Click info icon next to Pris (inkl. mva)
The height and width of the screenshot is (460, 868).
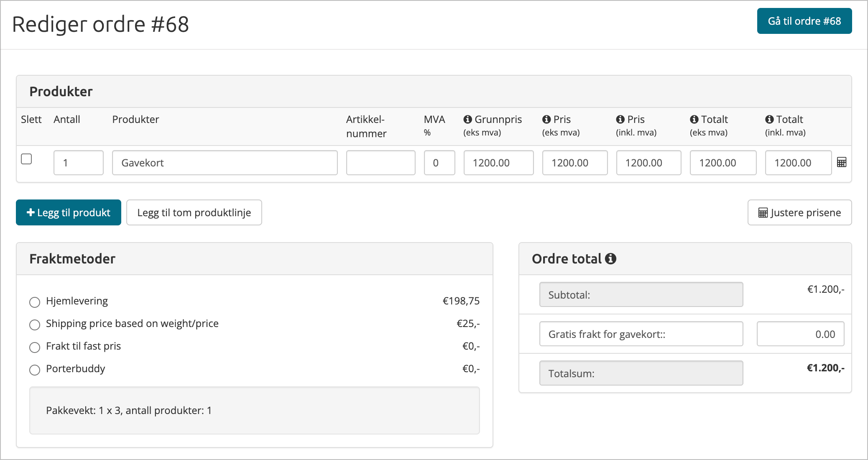tap(620, 120)
